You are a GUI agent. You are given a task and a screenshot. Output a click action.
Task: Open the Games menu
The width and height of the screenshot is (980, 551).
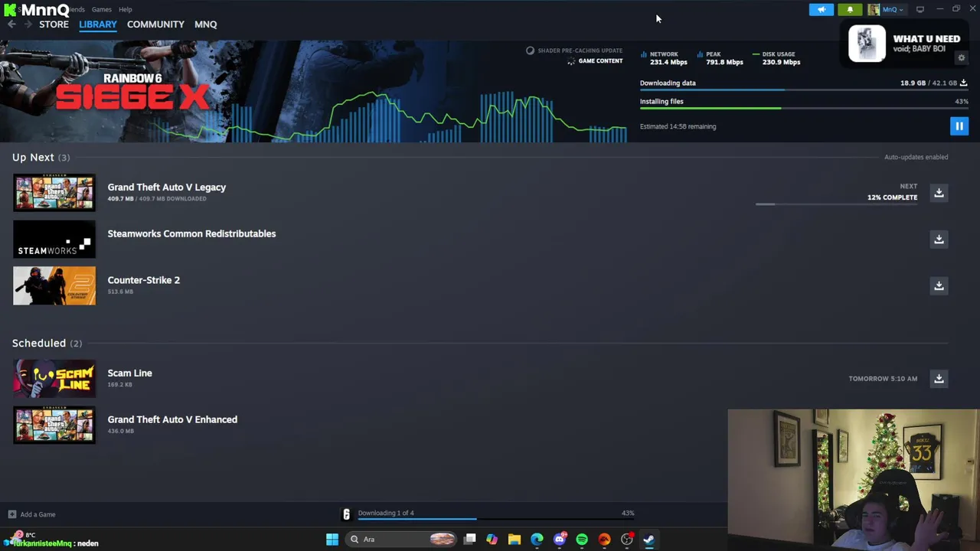point(101,9)
